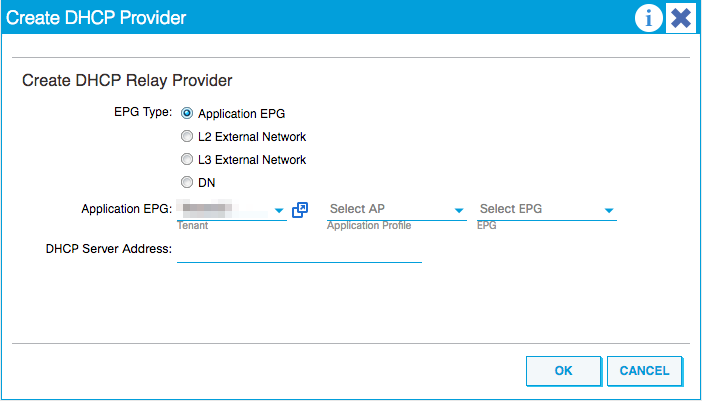This screenshot has height=401, width=702.
Task: Click the EPG dropdown arrow icon
Action: (x=608, y=210)
